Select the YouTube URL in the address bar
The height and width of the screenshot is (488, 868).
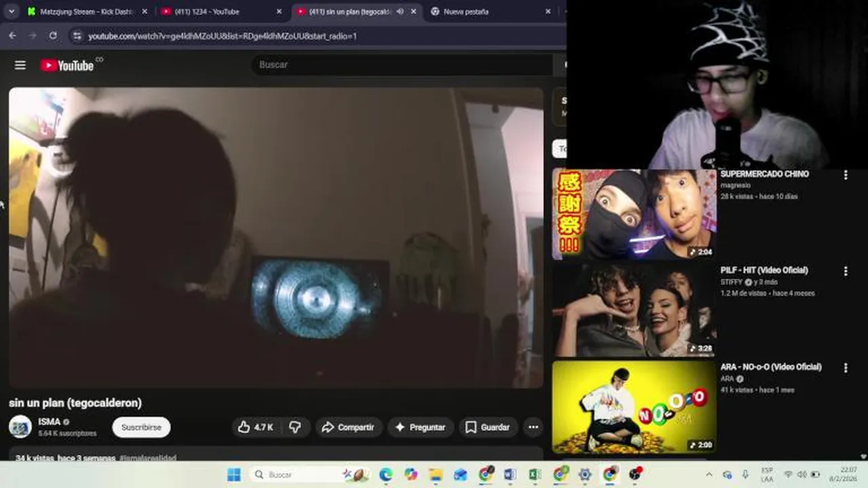click(222, 36)
